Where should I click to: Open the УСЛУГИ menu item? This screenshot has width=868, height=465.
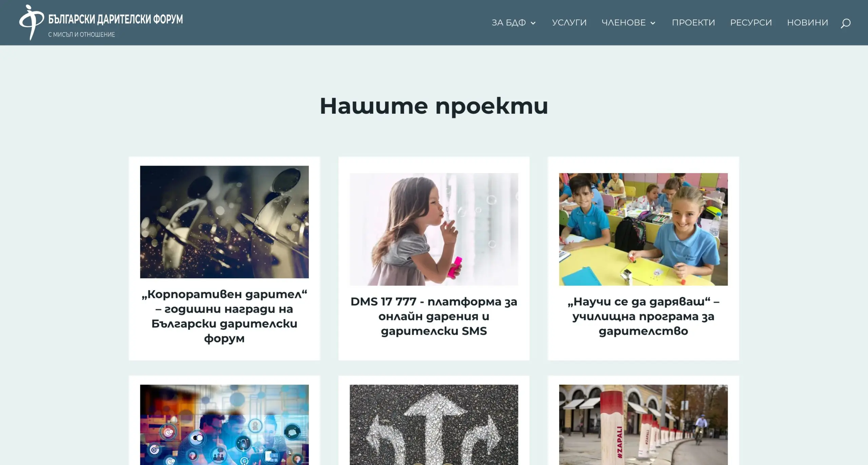[569, 23]
